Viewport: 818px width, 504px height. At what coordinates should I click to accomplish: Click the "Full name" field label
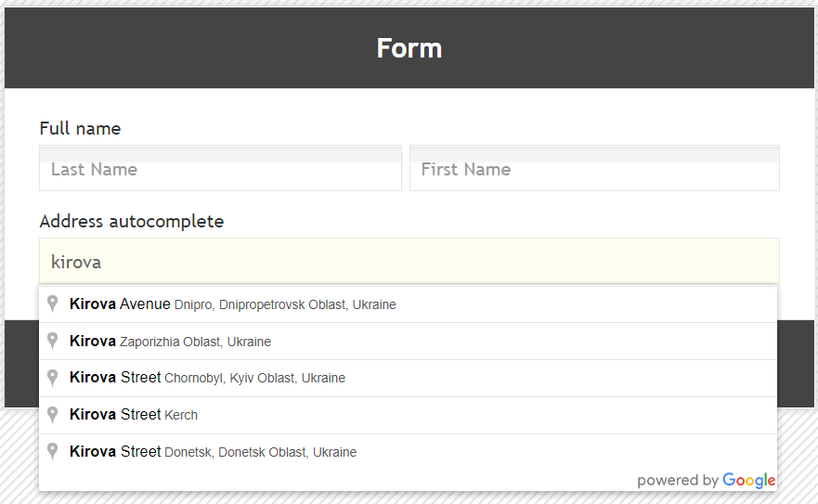coord(80,128)
